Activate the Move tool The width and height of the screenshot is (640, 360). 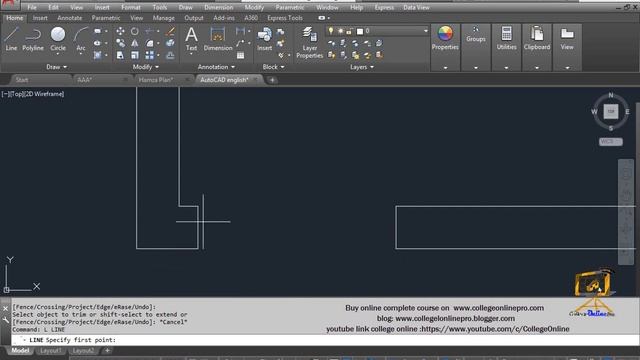[120, 31]
